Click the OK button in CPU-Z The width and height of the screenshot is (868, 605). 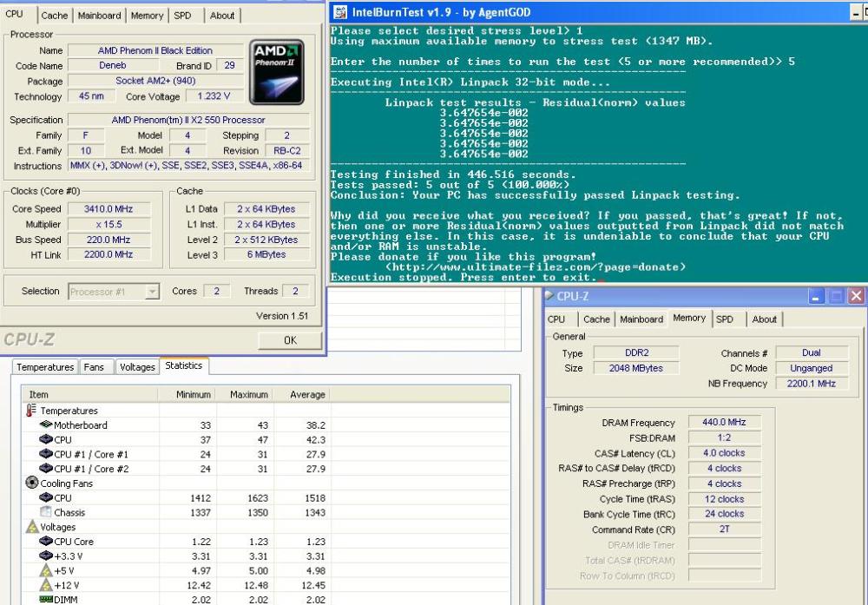290,340
